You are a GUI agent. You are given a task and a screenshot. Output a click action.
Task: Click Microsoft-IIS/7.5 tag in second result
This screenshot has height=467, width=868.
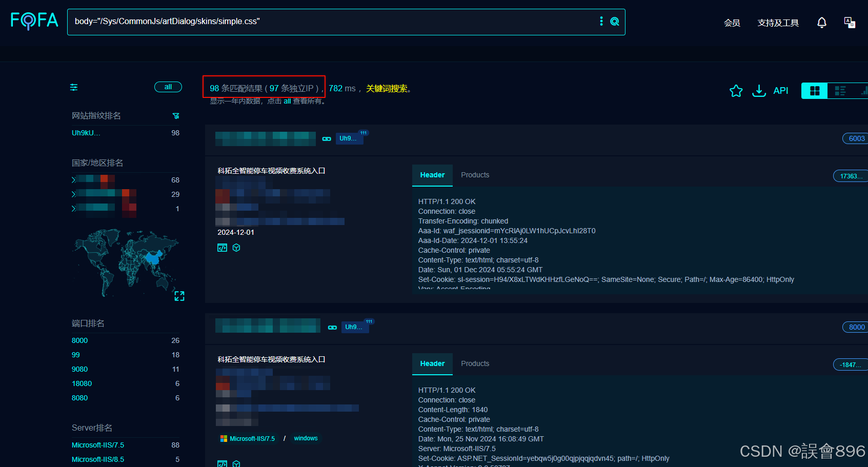(x=252, y=439)
